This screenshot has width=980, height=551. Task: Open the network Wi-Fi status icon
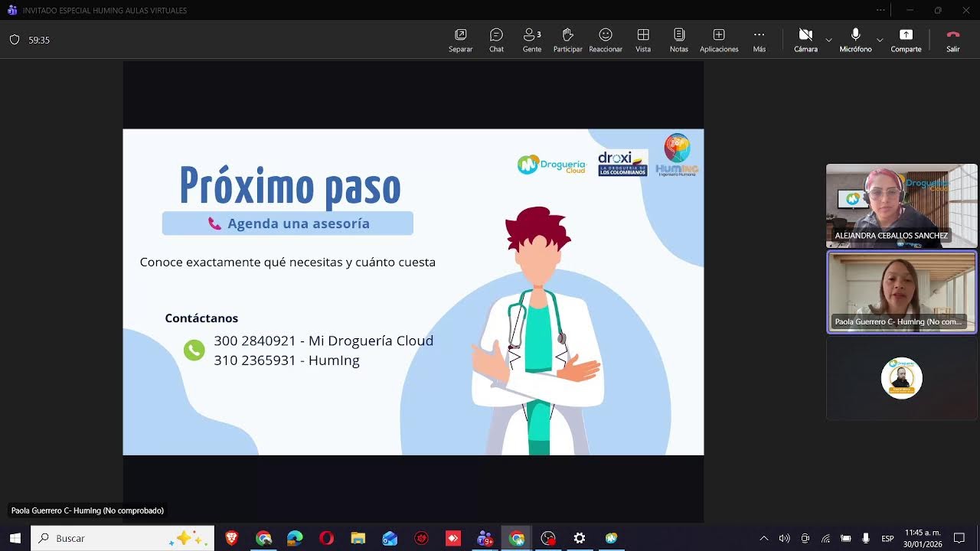pos(825,538)
